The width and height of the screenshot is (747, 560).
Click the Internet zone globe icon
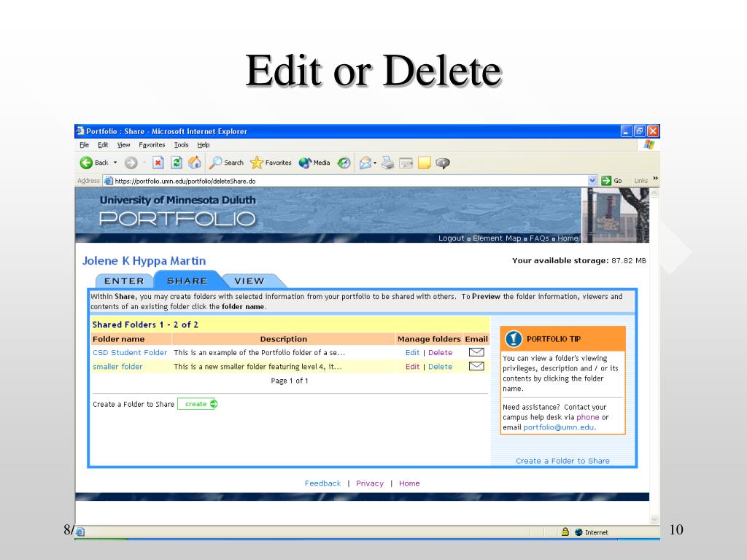(x=578, y=532)
